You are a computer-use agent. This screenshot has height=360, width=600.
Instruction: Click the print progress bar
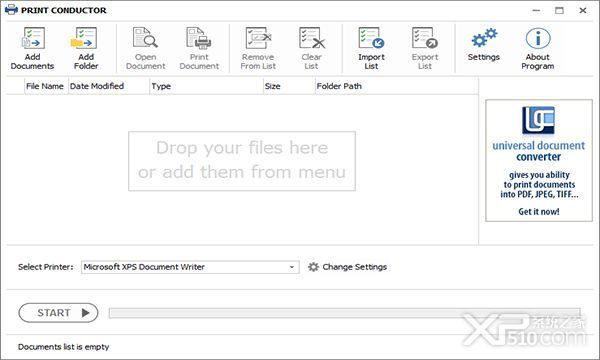(344, 313)
